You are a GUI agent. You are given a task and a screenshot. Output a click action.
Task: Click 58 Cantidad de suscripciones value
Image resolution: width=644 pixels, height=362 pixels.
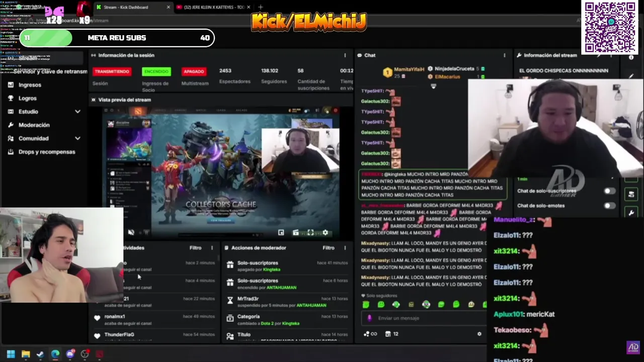tap(300, 71)
